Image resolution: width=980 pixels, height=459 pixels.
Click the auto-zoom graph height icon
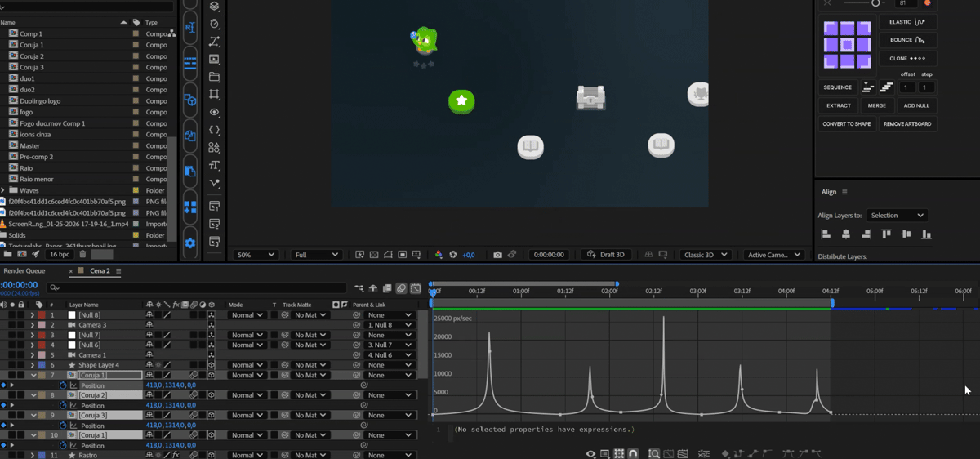tap(654, 454)
